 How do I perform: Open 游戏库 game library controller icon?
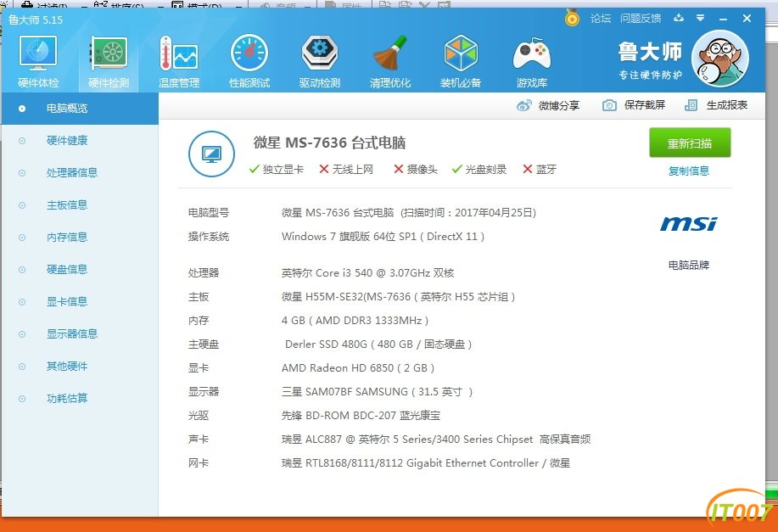point(531,62)
